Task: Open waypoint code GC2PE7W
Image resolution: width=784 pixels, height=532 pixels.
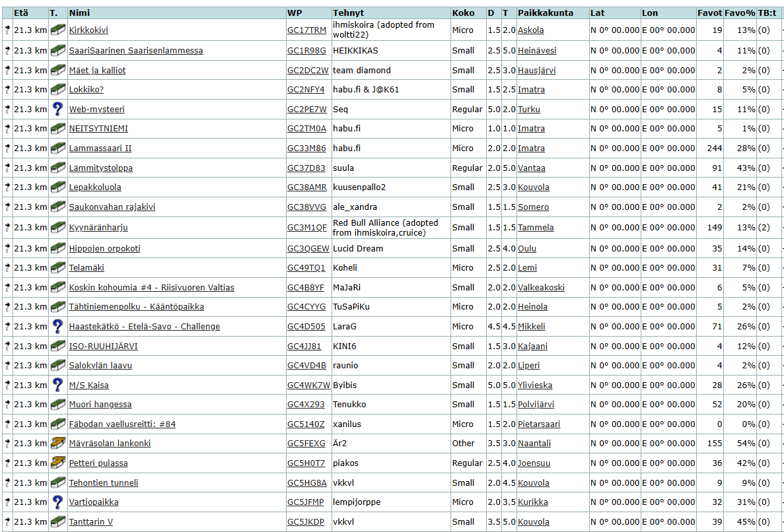Action: tap(306, 110)
